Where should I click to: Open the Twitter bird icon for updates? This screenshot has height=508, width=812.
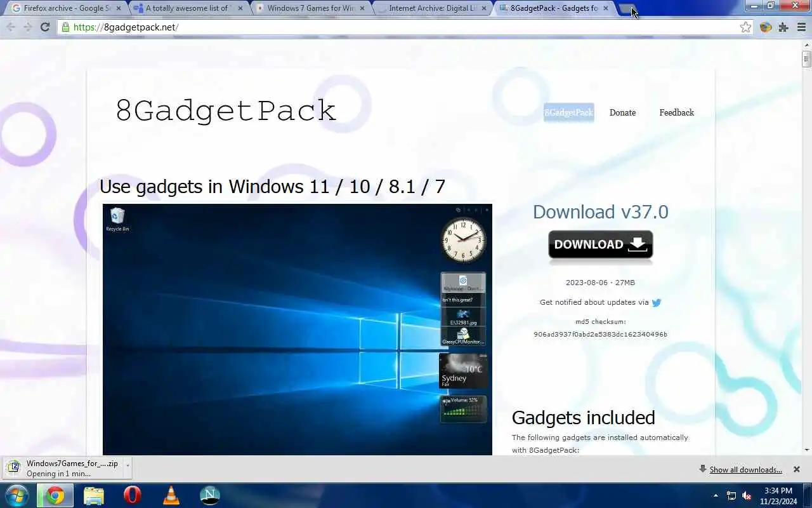(657, 302)
